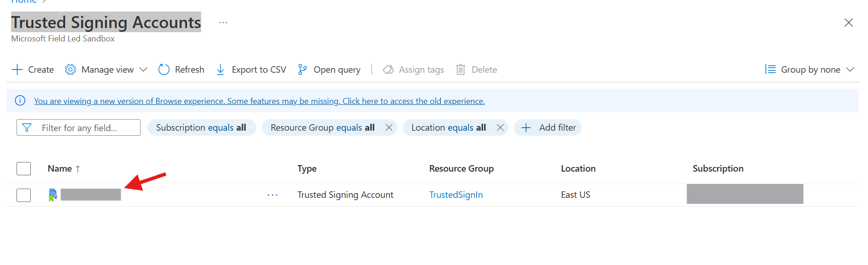Focus the Filter for any field input
This screenshot has width=868, height=265.
tap(79, 127)
